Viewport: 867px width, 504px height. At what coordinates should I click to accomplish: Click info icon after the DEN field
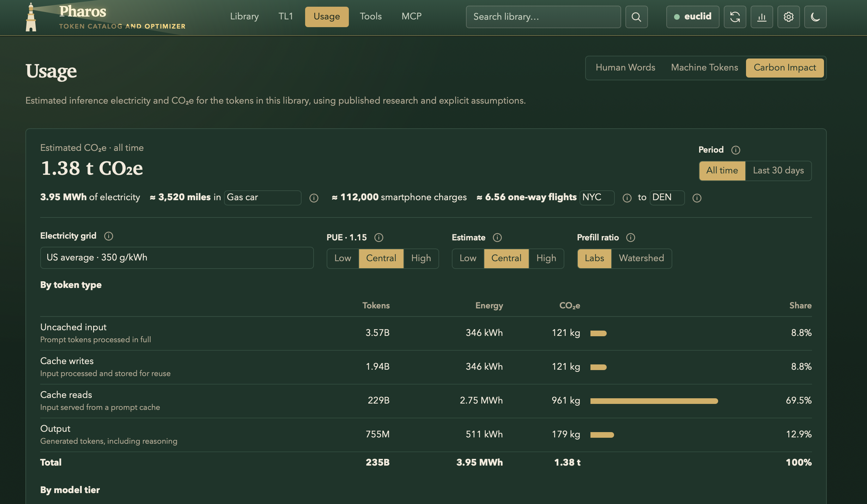(x=697, y=198)
